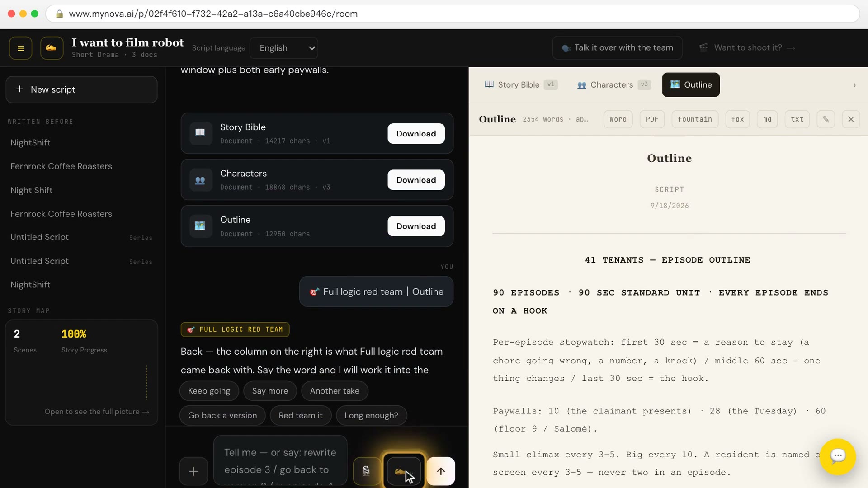Click the 2 Scenes counter
Viewport: 868px width, 488px height.
click(x=25, y=341)
